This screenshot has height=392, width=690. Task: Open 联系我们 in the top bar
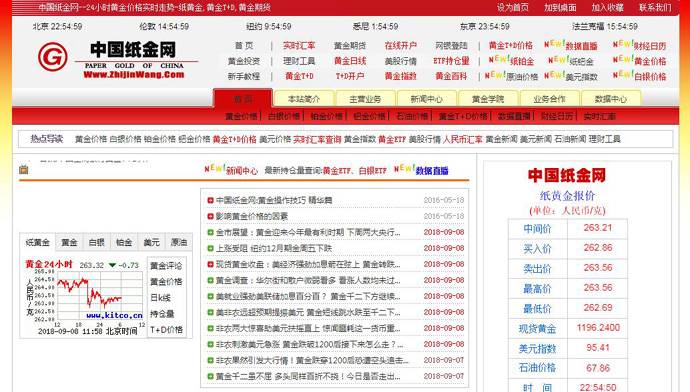point(655,7)
